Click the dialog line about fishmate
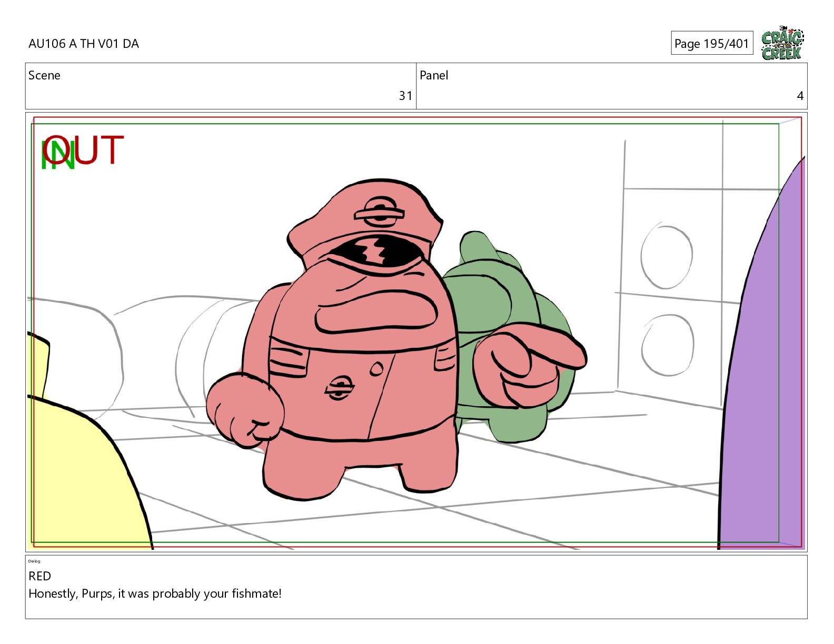Viewport: 834px width, 644px height. (155, 593)
